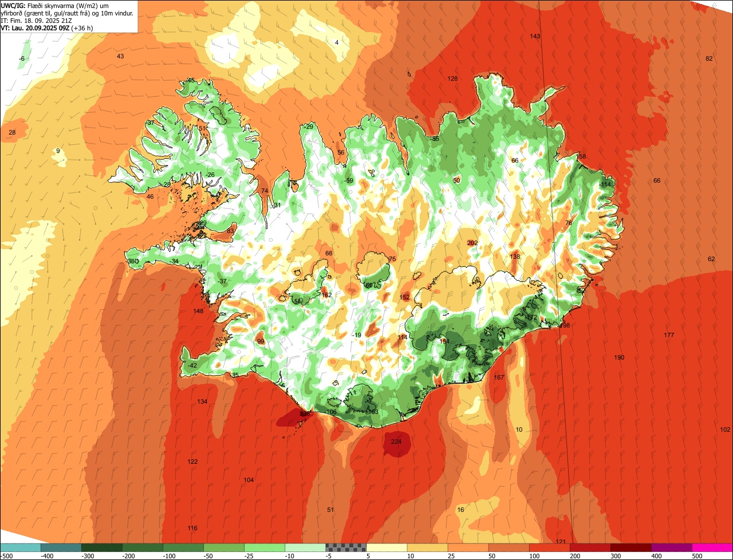Image resolution: width=733 pixels, height=560 pixels.
Task: Select the map value 62 in the eastern sea
Action: coord(711,259)
